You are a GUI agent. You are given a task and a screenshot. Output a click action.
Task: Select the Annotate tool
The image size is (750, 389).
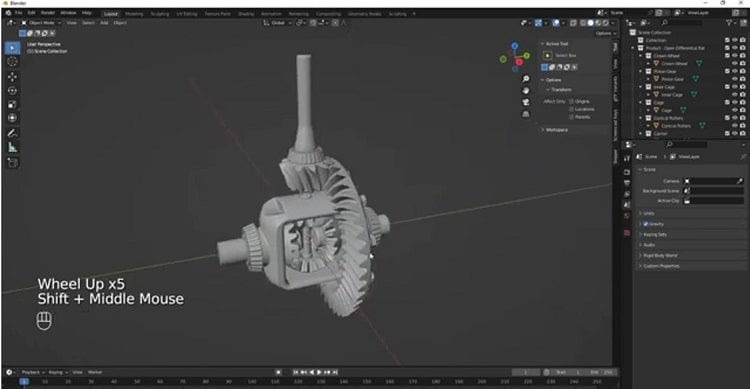pyautogui.click(x=12, y=133)
